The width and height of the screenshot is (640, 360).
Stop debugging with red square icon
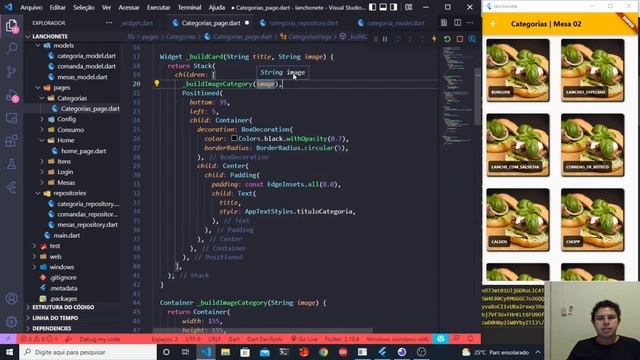460,39
